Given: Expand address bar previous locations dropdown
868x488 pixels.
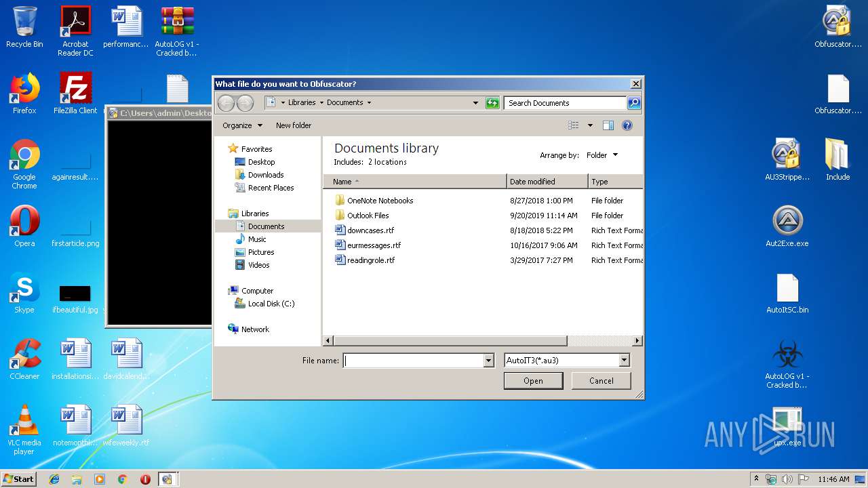Looking at the screenshot, I should [x=475, y=103].
